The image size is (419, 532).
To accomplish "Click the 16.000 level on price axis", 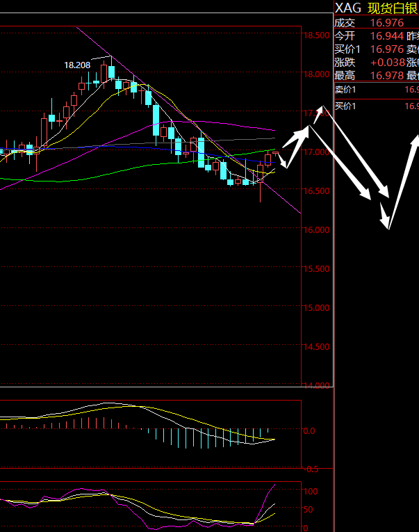I will pyautogui.click(x=316, y=230).
